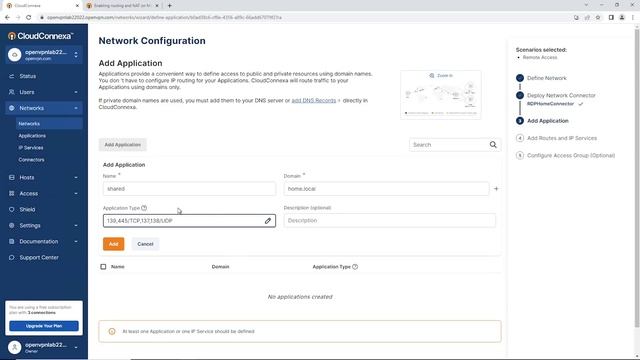
Task: Click the page vertical scrollbar
Action: 636,178
